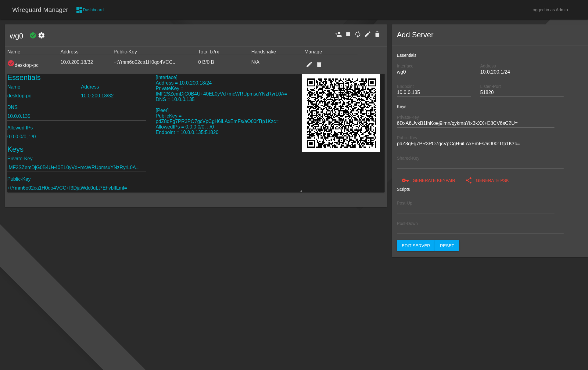Screen dimensions: 588x370
Task: Click the N/A handshake cell
Action: click(x=255, y=62)
